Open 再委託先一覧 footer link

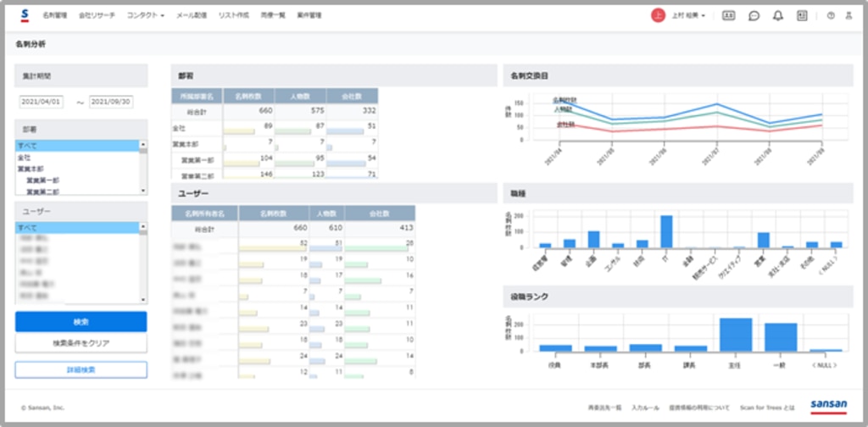[x=604, y=408]
